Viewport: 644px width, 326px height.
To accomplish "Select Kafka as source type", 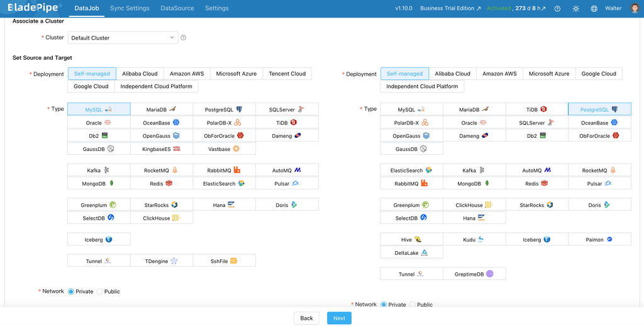I will [x=99, y=170].
